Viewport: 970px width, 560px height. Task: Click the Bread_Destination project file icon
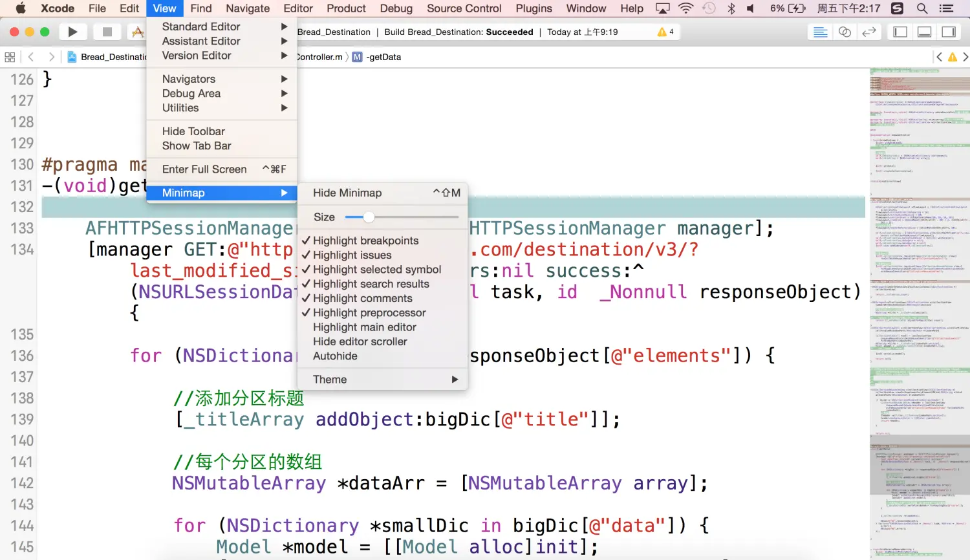[72, 57]
